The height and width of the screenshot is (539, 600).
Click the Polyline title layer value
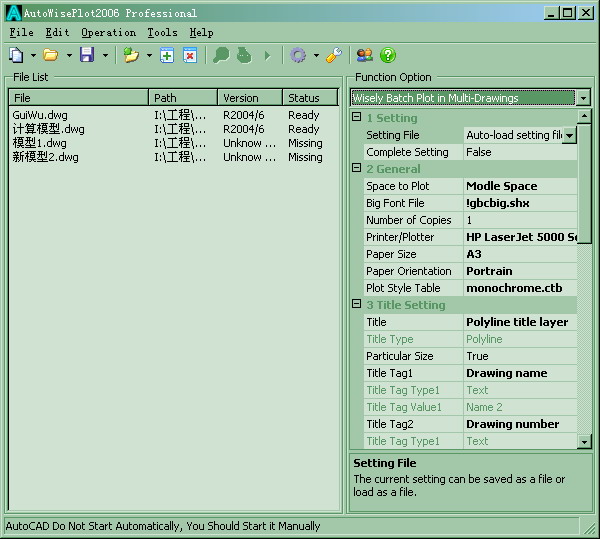point(520,322)
